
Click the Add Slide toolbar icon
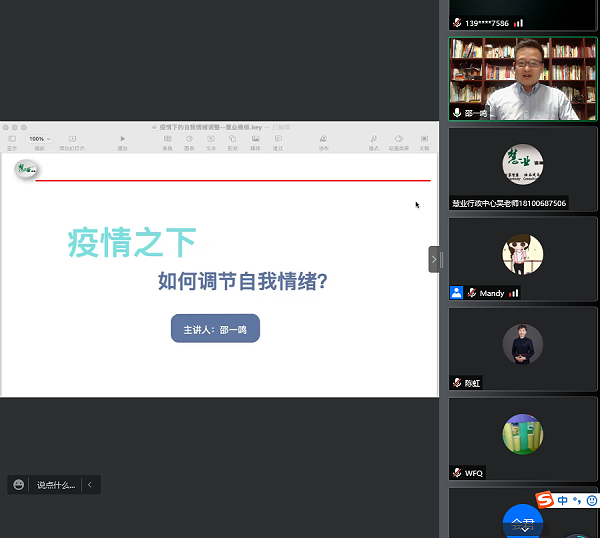coord(72,139)
